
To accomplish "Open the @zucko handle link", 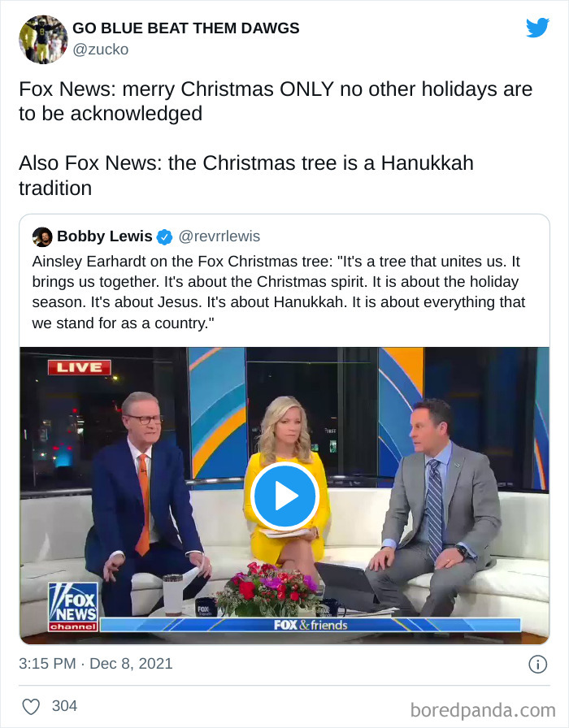I will coord(100,50).
